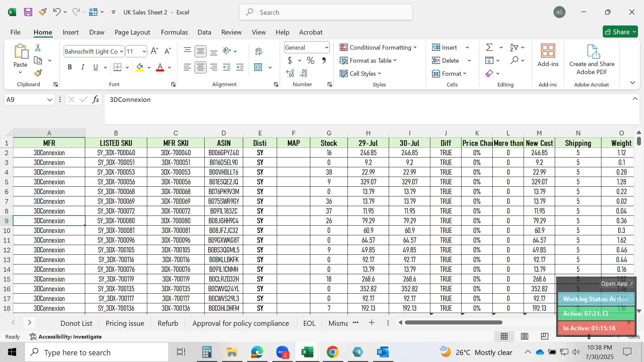Click the Merge and Center icon
This screenshot has width=644, height=362.
pyautogui.click(x=258, y=67)
